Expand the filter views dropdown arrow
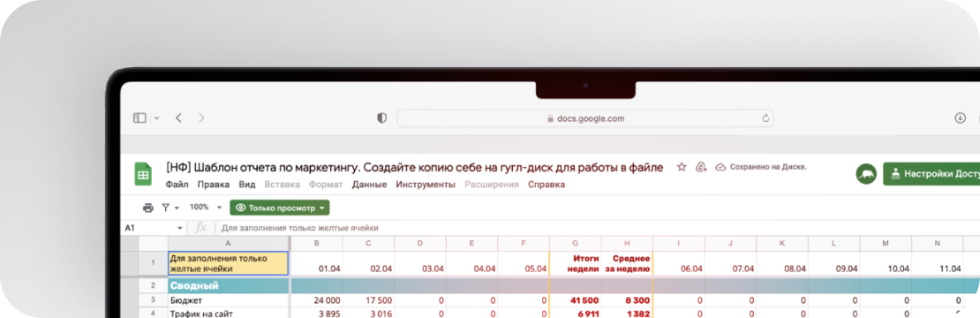980x318 pixels. pyautogui.click(x=177, y=208)
